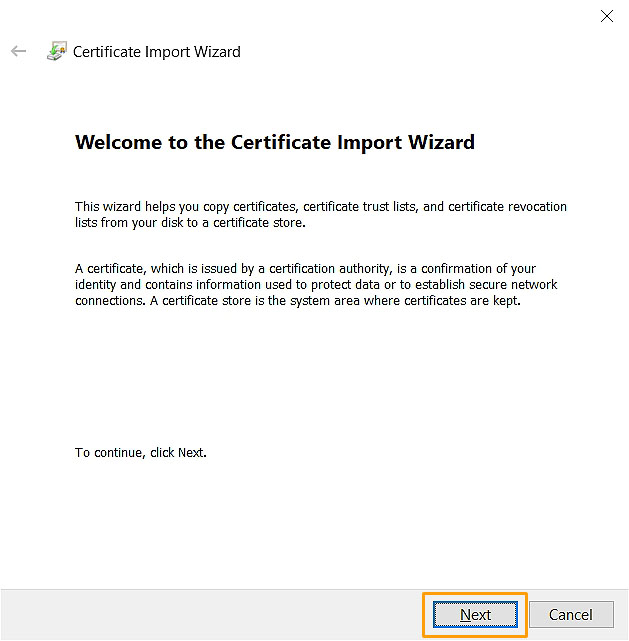The width and height of the screenshot is (629, 641).
Task: Click the "To continue, click Next." text
Action: 141,453
